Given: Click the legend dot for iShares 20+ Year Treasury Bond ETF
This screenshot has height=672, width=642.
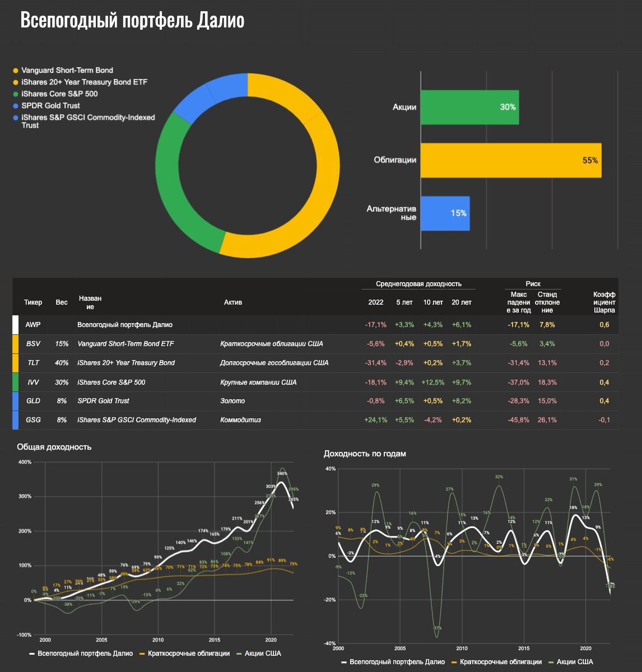Looking at the screenshot, I should click(x=16, y=82).
